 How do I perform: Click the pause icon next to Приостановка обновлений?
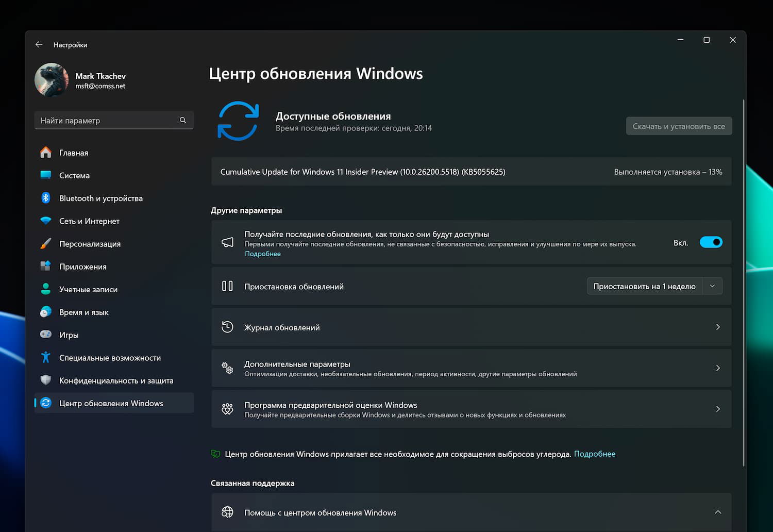tap(227, 286)
